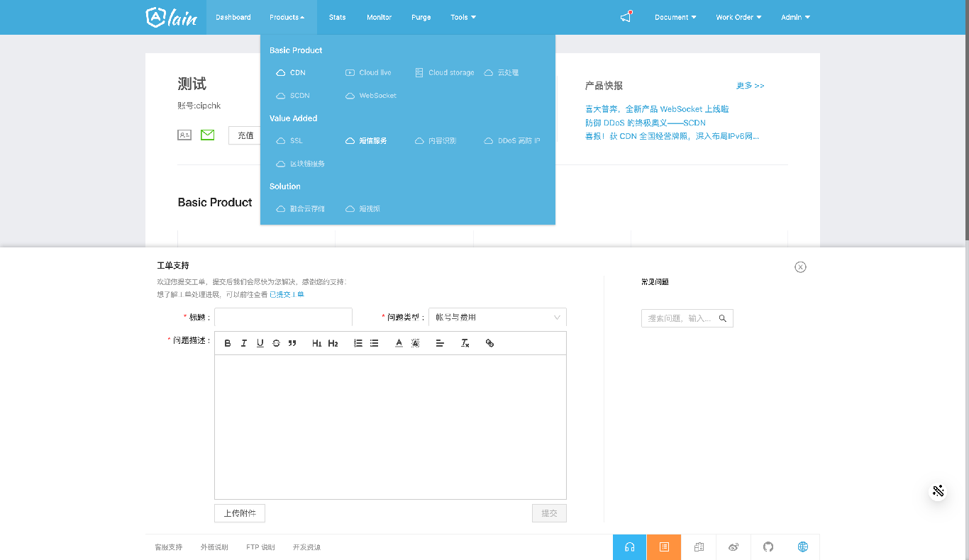
Task: Toggle bold formatting in the editor
Action: [x=228, y=343]
